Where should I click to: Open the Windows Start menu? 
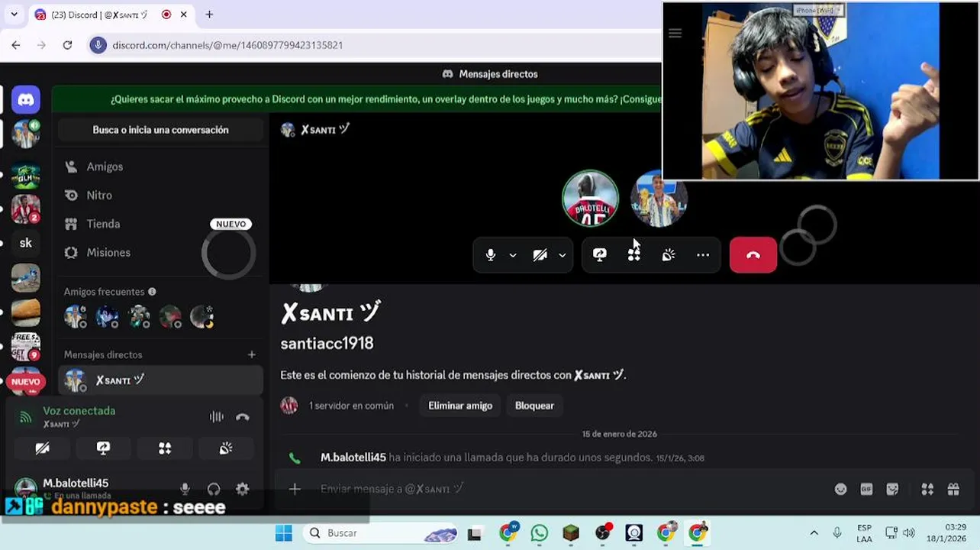click(283, 533)
